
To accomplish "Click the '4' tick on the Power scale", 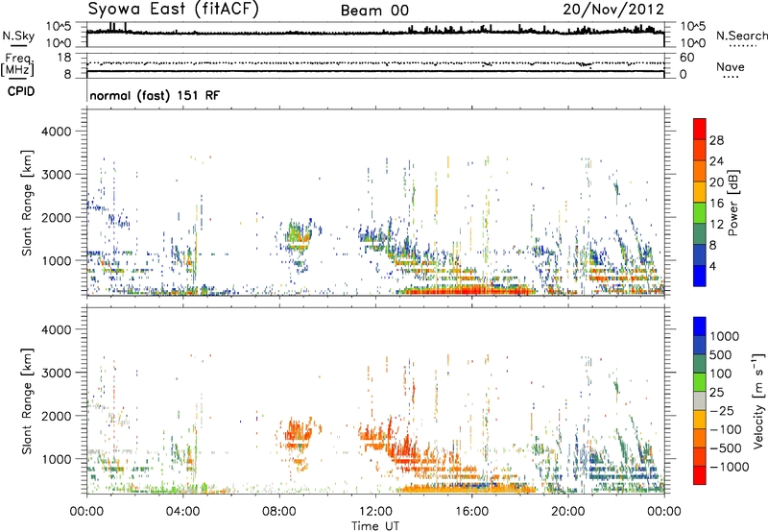I will (x=713, y=266).
